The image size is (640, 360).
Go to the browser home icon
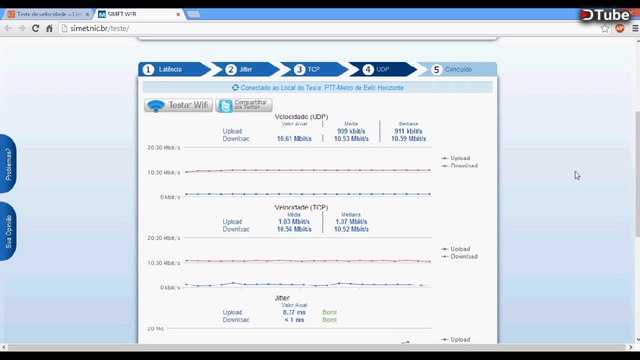(49, 28)
